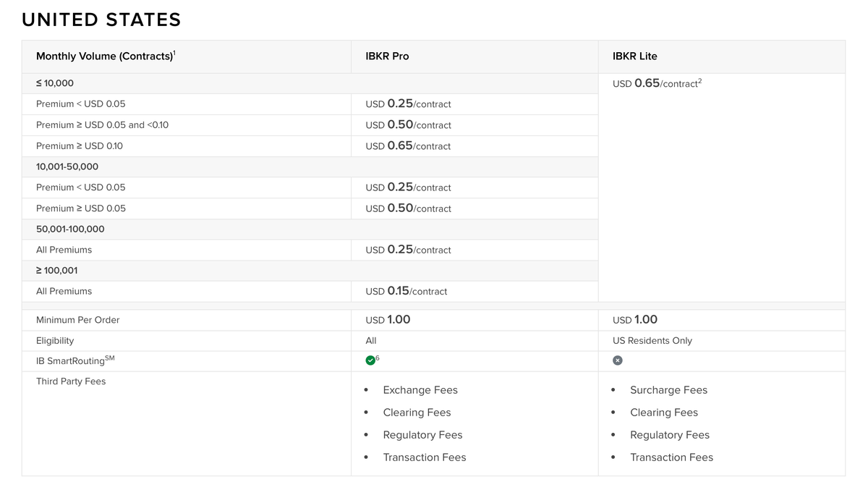Click the Eligibility row label

point(55,340)
